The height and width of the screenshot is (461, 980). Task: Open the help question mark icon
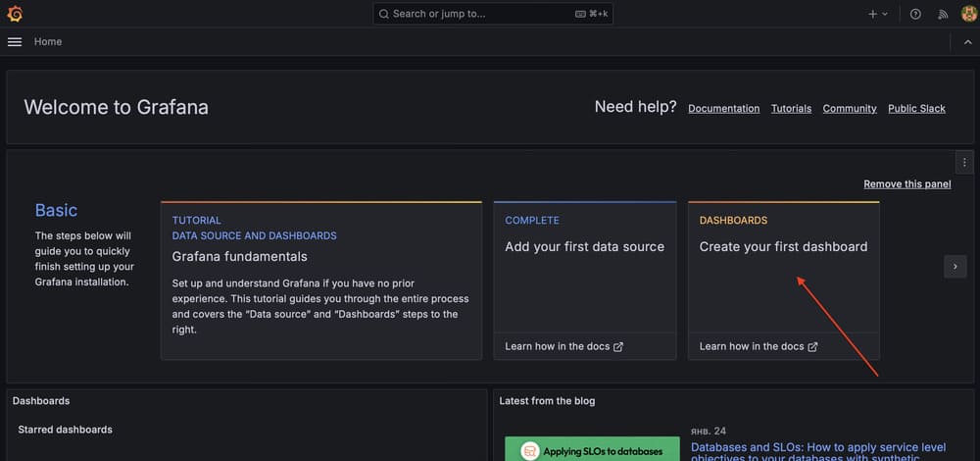(915, 14)
